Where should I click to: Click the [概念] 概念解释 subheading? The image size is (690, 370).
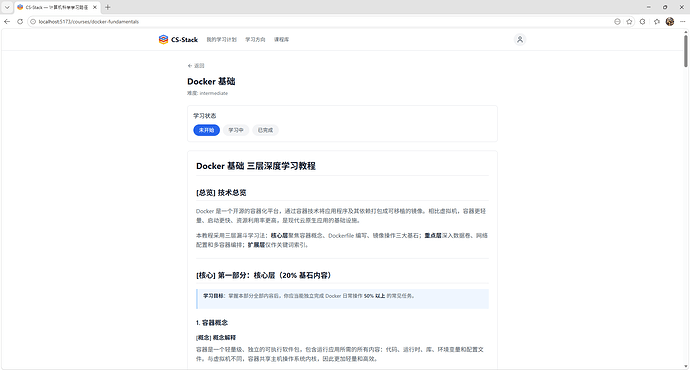coord(216,337)
